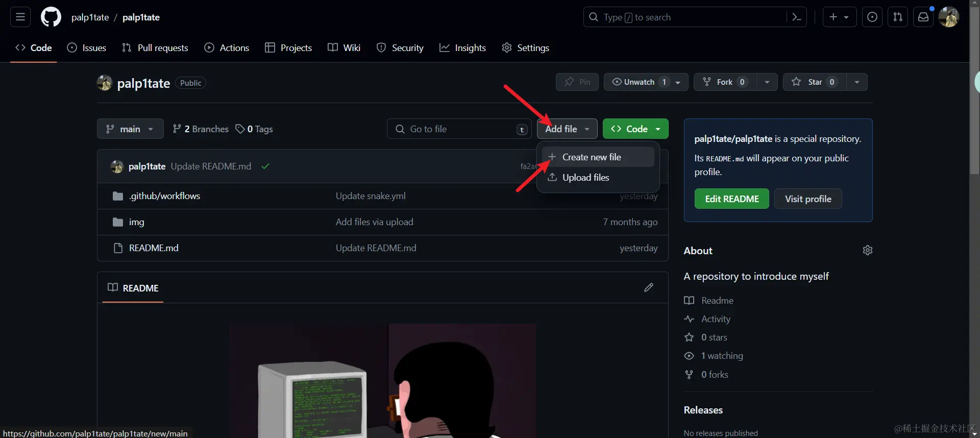Open the .github/workflows folder

pyautogui.click(x=164, y=196)
